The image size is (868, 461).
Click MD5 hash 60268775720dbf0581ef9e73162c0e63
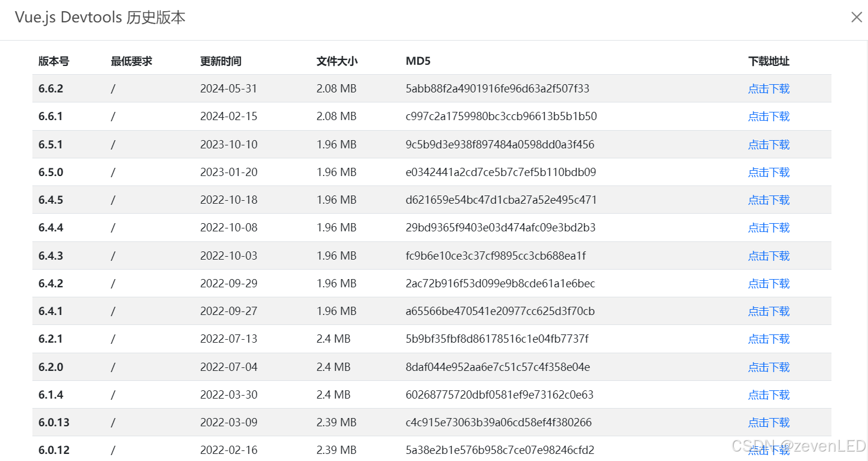[x=499, y=395]
